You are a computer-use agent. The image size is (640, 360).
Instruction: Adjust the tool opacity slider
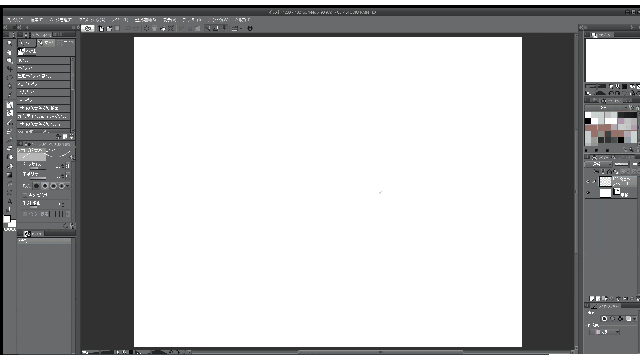coord(38,178)
